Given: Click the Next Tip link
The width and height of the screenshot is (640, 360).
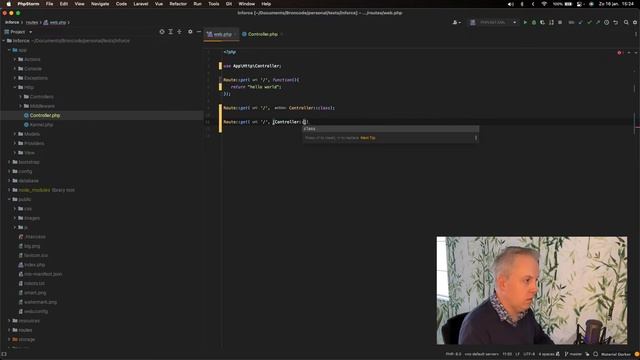Looking at the screenshot, I should point(368,138).
